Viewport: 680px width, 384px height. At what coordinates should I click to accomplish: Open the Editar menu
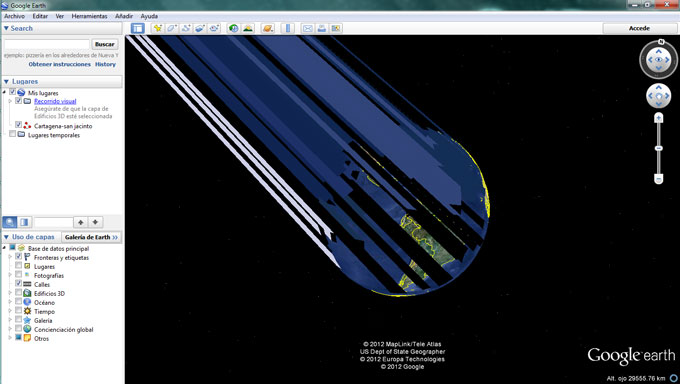tap(40, 16)
